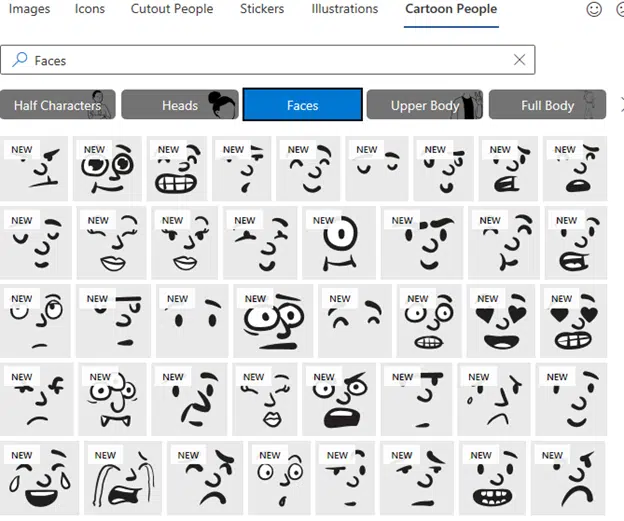The width and height of the screenshot is (624, 521).
Task: Choose the surprised face with tiny o mouth
Action: [279, 478]
